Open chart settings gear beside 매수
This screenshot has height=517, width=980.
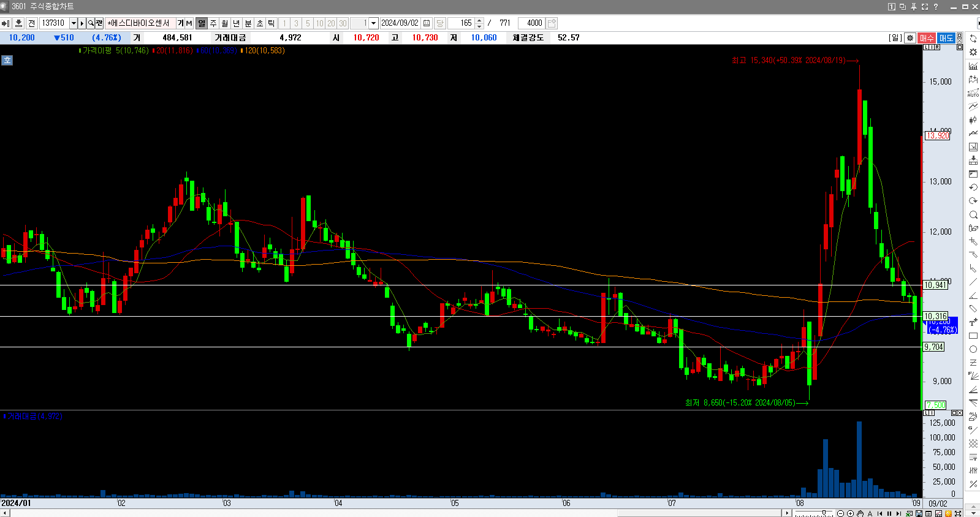click(910, 38)
